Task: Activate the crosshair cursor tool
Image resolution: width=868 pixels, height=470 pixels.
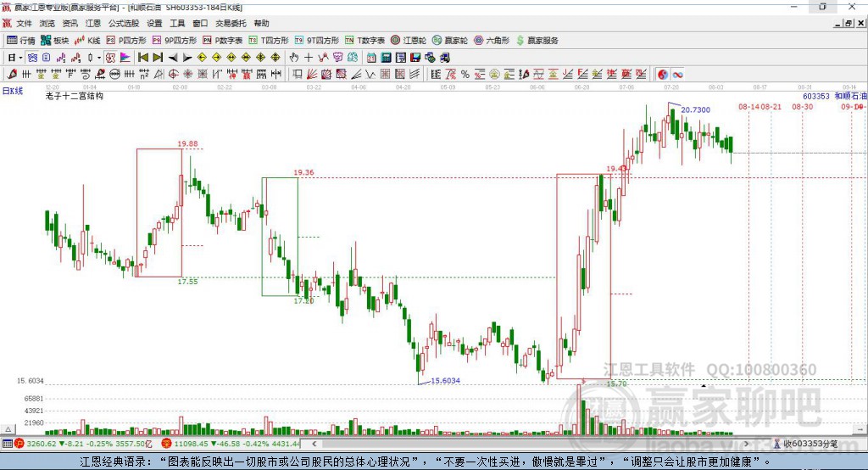Action: point(309,58)
